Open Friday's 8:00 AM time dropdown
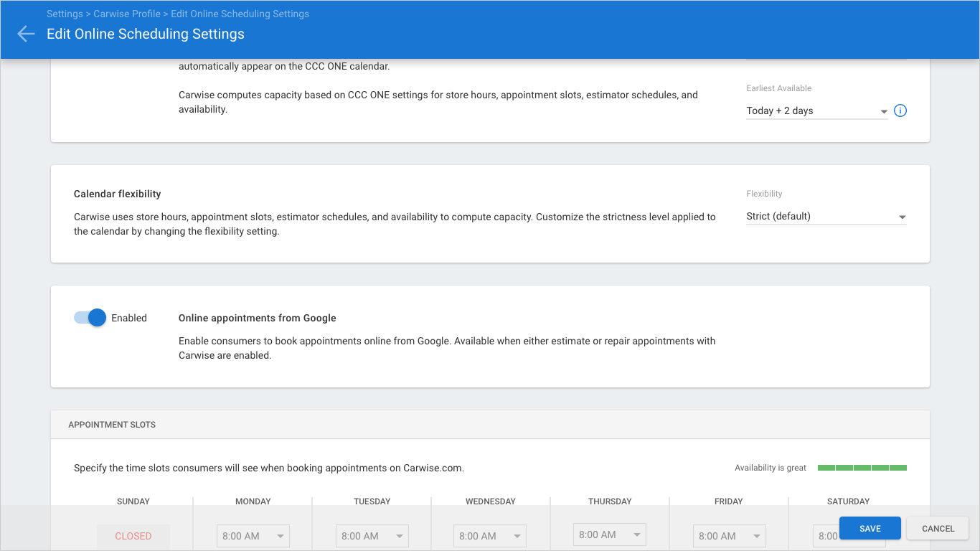980x551 pixels. coord(729,536)
